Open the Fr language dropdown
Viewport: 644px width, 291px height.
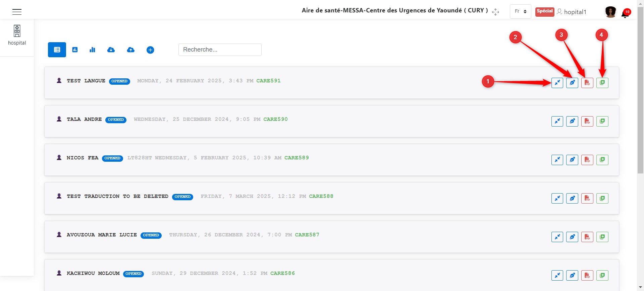(521, 11)
